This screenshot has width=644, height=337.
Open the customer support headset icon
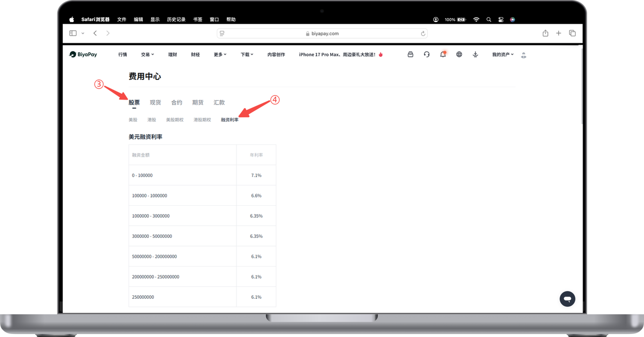(x=427, y=54)
